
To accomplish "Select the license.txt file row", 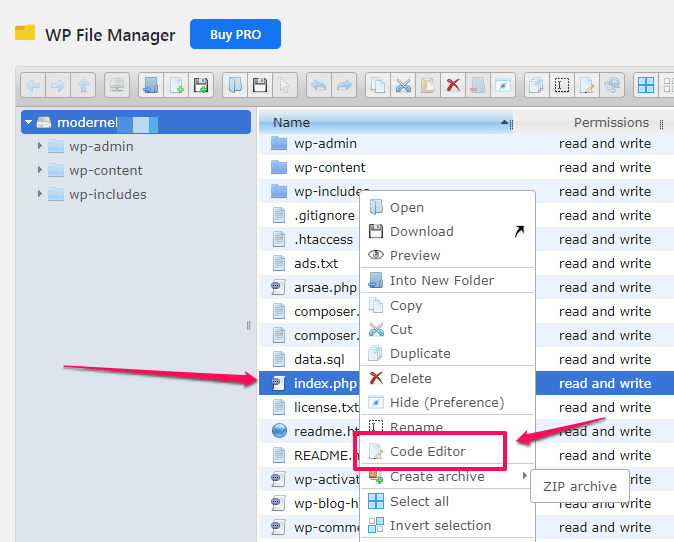I will [x=466, y=407].
